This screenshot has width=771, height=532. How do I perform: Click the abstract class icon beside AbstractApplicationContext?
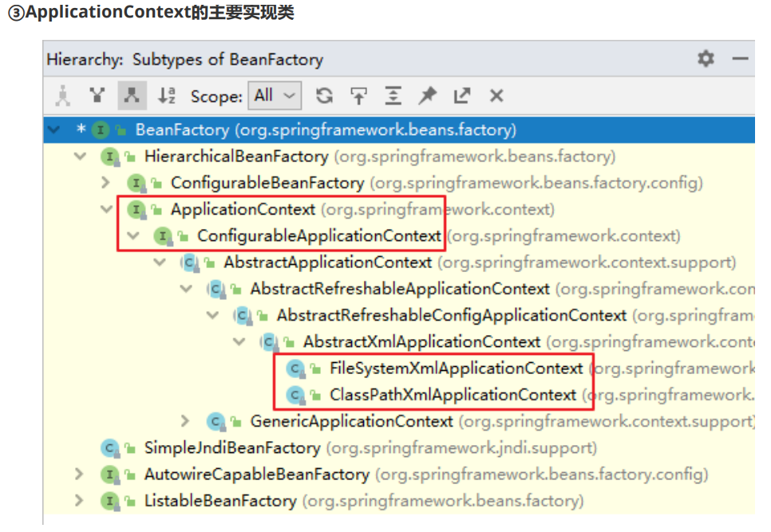pyautogui.click(x=189, y=262)
